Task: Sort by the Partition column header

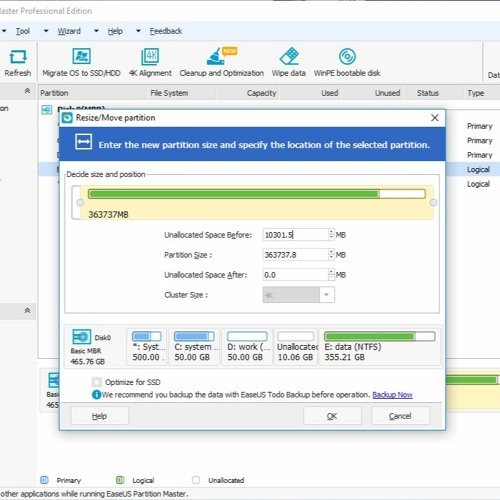Action: [x=93, y=93]
